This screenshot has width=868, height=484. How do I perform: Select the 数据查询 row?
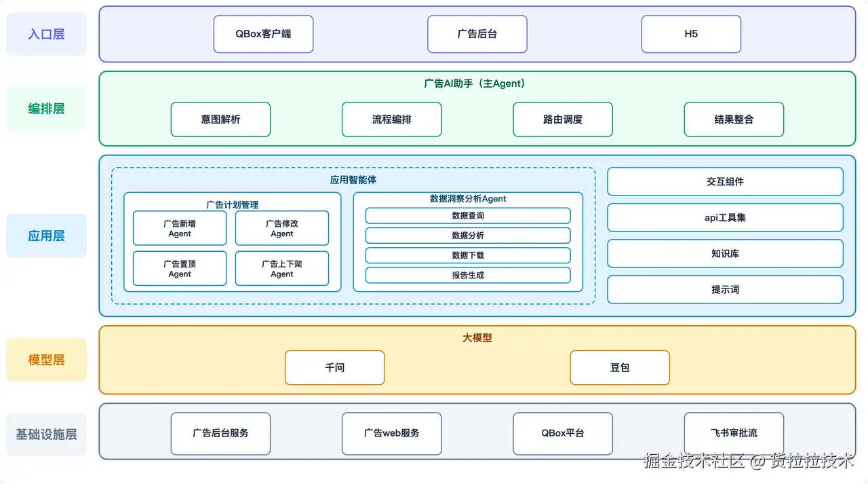click(468, 216)
